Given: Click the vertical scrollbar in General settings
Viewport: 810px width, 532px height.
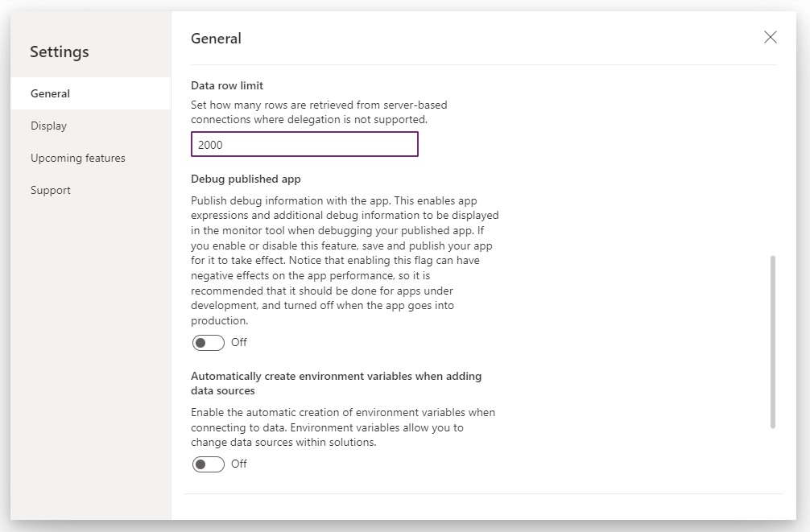Looking at the screenshot, I should pyautogui.click(x=773, y=341).
